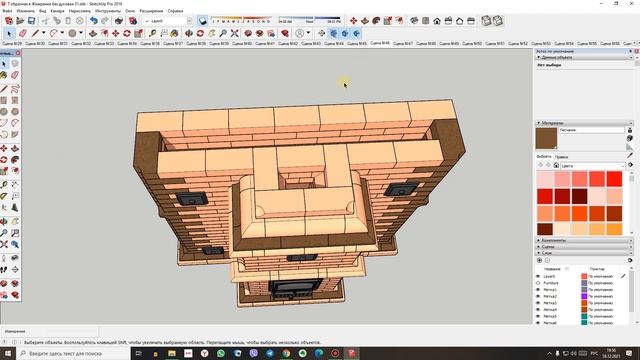Switch to the Front house view

(x=437, y=20)
